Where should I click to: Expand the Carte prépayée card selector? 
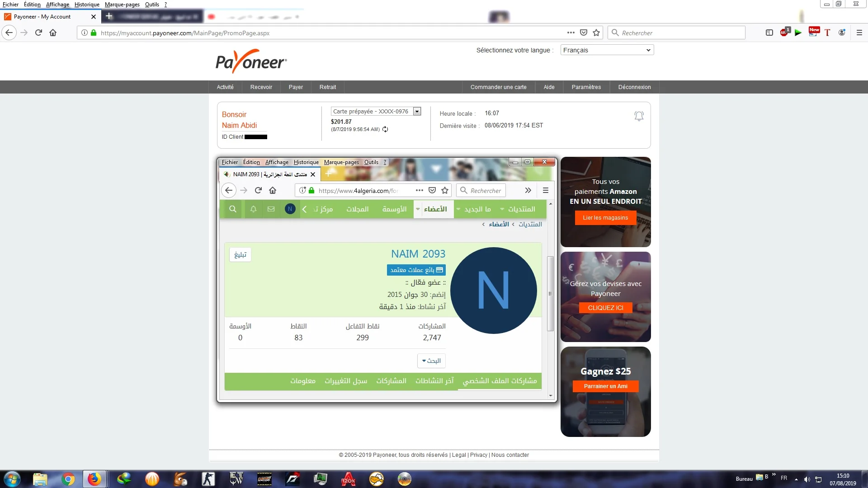coord(376,111)
